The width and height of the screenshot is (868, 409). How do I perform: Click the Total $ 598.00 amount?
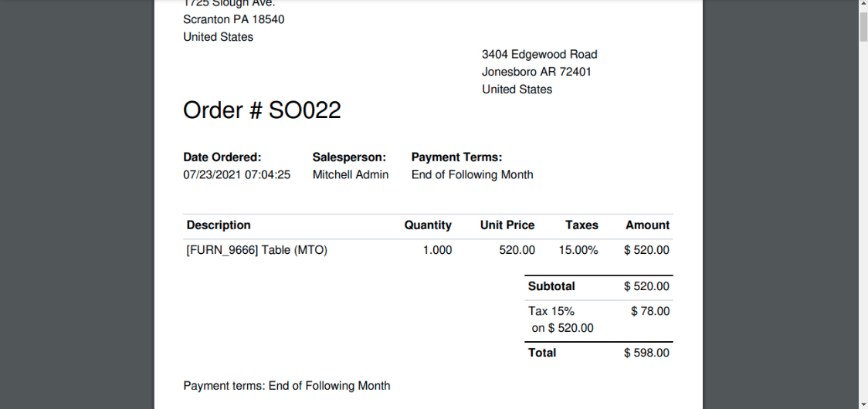[x=646, y=353]
